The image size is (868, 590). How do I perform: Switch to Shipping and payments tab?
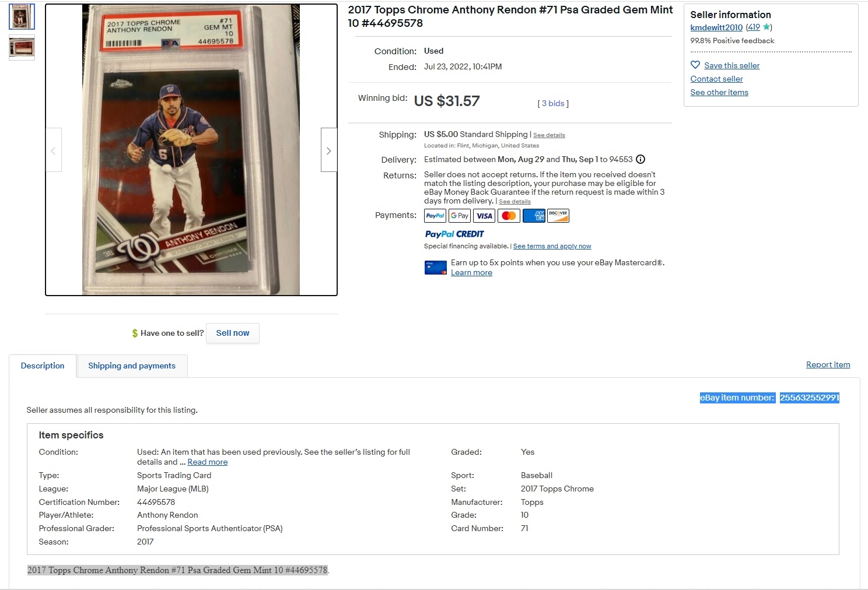point(132,366)
